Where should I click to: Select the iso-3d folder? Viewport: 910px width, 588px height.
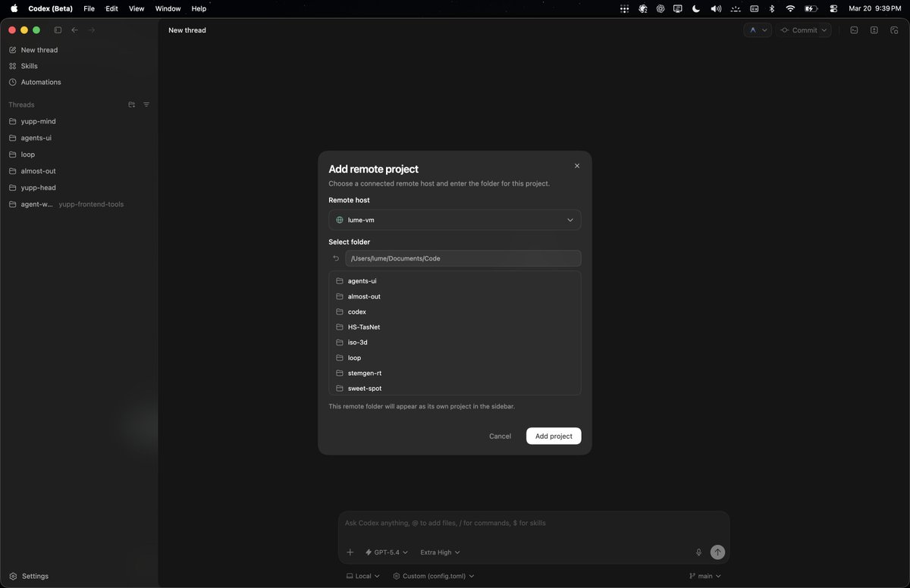tap(455, 342)
